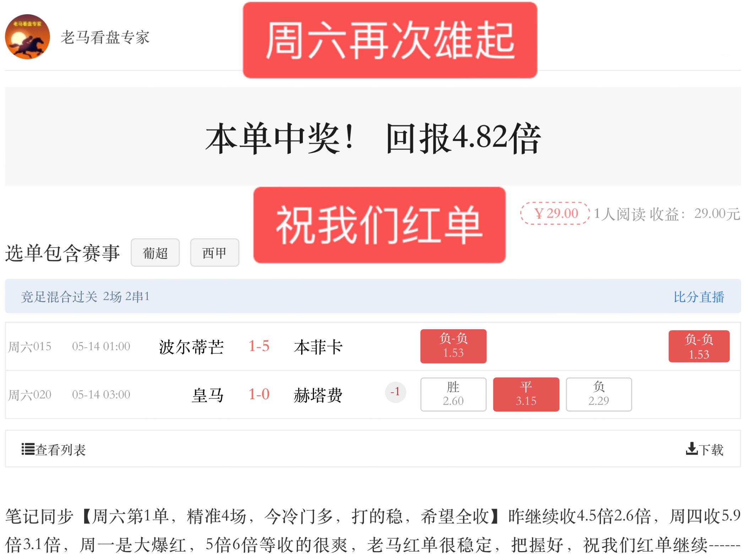Click the ¥29.00 price badge
Screen dimensions: 750x560
click(x=555, y=213)
